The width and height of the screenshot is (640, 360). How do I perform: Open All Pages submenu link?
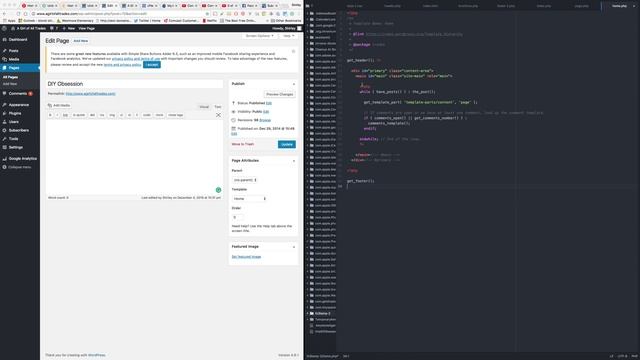coord(10,77)
